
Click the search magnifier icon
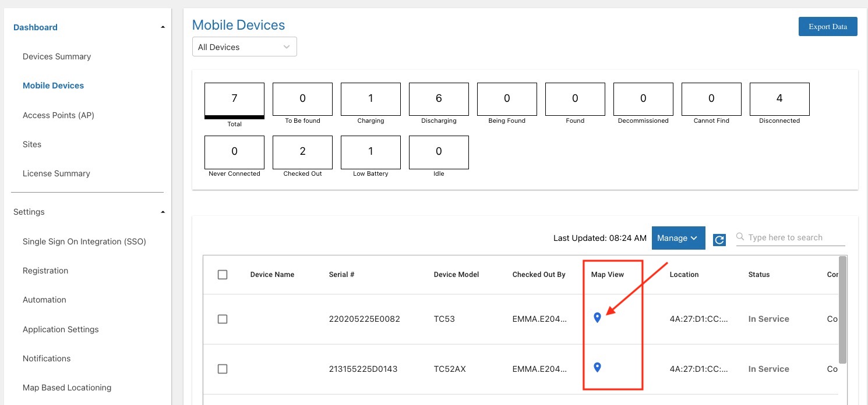[x=739, y=237]
